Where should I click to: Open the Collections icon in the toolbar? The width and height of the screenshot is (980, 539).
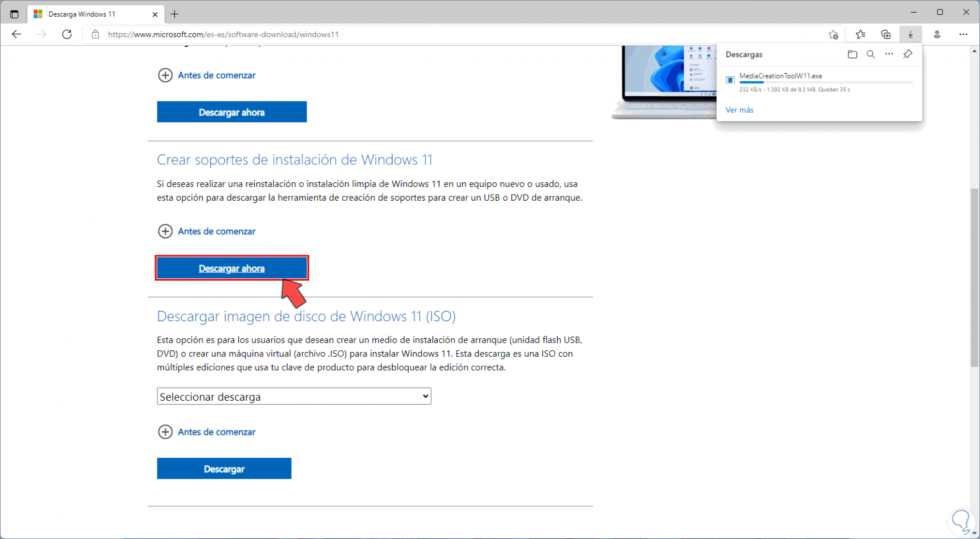point(886,34)
